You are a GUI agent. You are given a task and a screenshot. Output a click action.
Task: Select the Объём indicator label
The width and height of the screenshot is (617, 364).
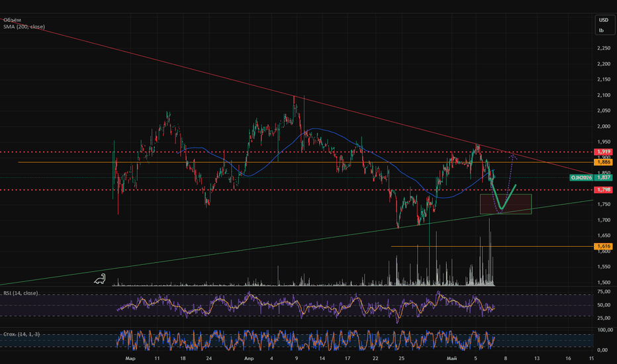(12, 20)
